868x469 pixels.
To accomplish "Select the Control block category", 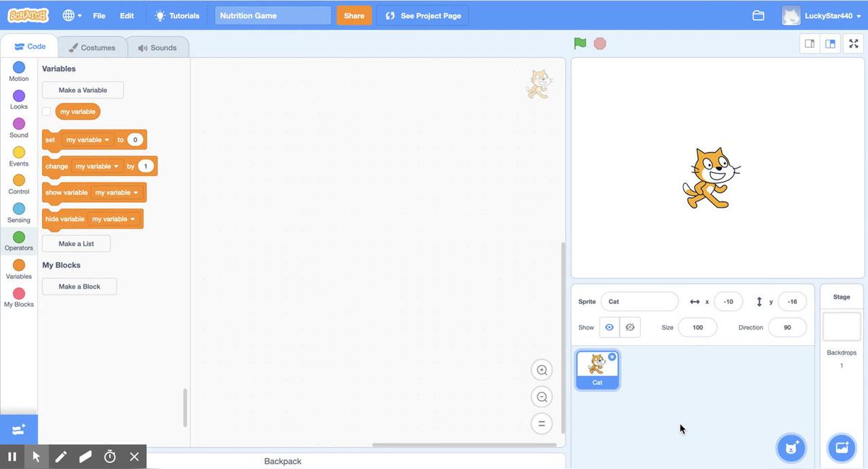I will [x=19, y=185].
